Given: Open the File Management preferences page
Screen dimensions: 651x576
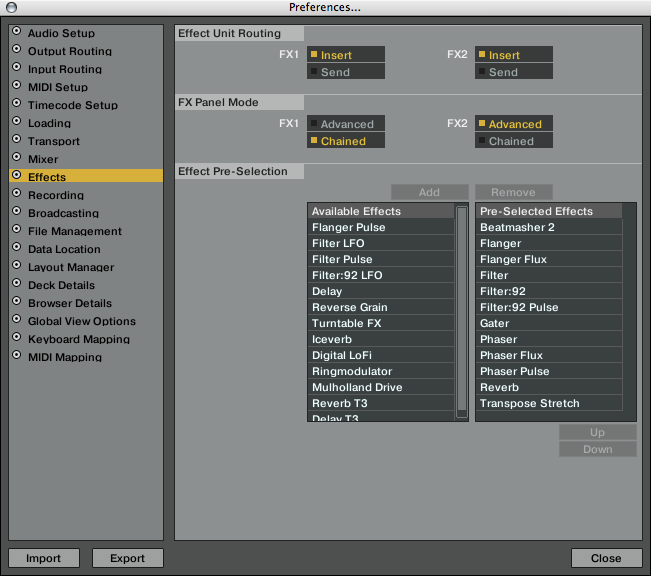Looking at the screenshot, I should tap(74, 231).
